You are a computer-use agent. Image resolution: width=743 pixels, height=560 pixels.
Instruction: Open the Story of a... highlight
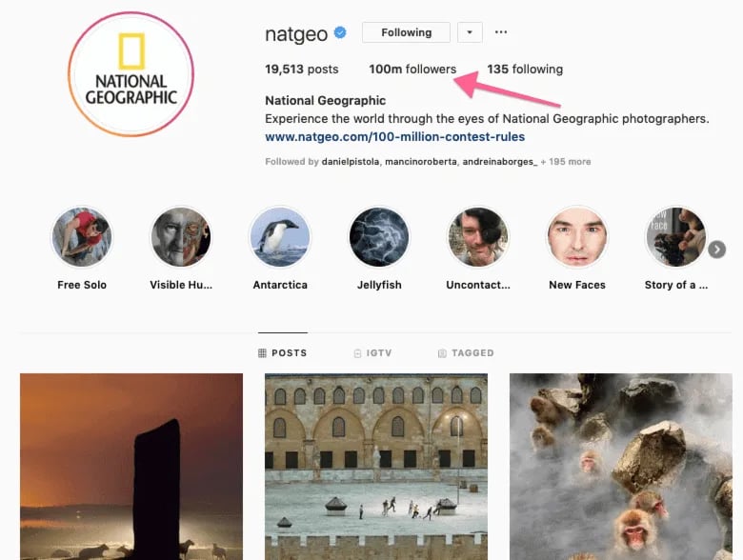(x=675, y=238)
